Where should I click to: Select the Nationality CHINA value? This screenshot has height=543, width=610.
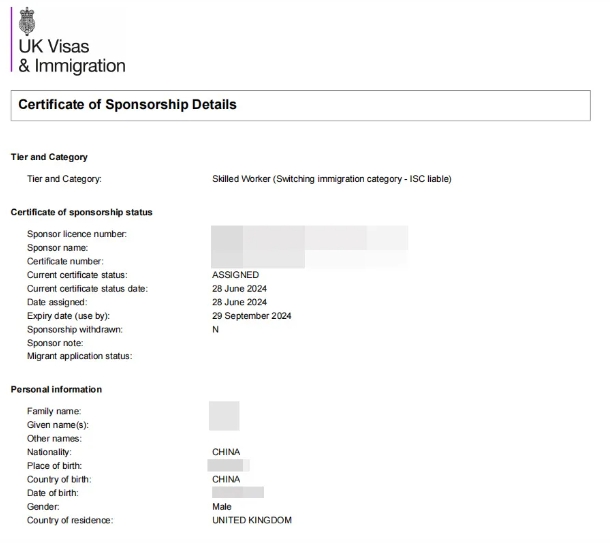(x=226, y=452)
